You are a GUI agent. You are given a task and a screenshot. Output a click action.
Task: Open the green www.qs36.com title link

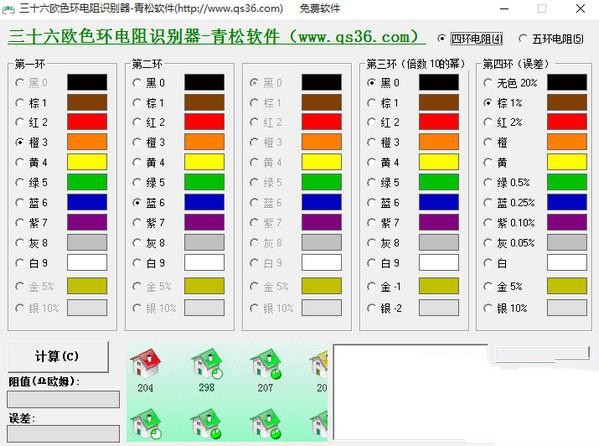coord(217,37)
